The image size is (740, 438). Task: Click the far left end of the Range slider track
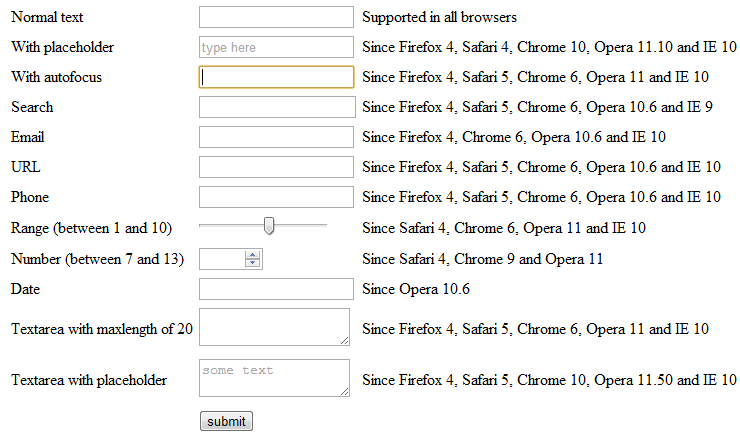tap(202, 227)
